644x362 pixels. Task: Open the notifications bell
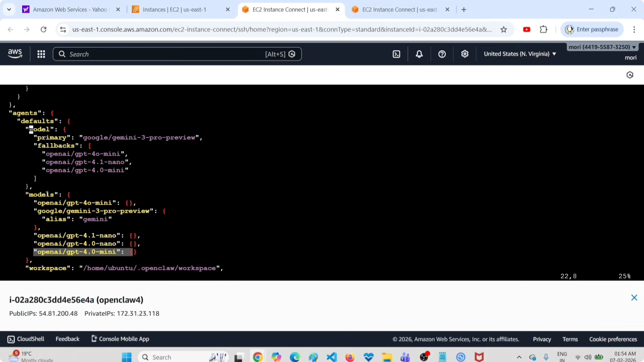(x=419, y=54)
